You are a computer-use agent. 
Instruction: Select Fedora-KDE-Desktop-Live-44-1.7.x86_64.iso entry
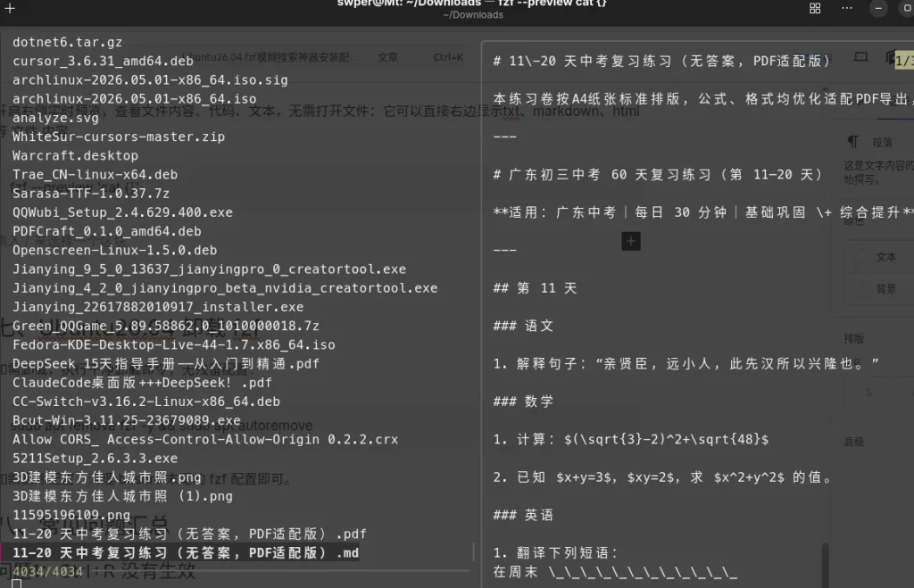tap(174, 344)
